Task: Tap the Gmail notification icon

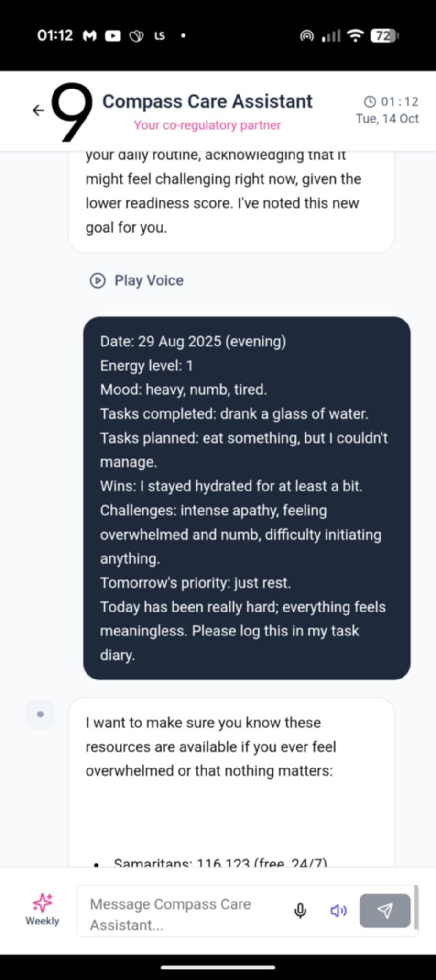Action: [89, 36]
